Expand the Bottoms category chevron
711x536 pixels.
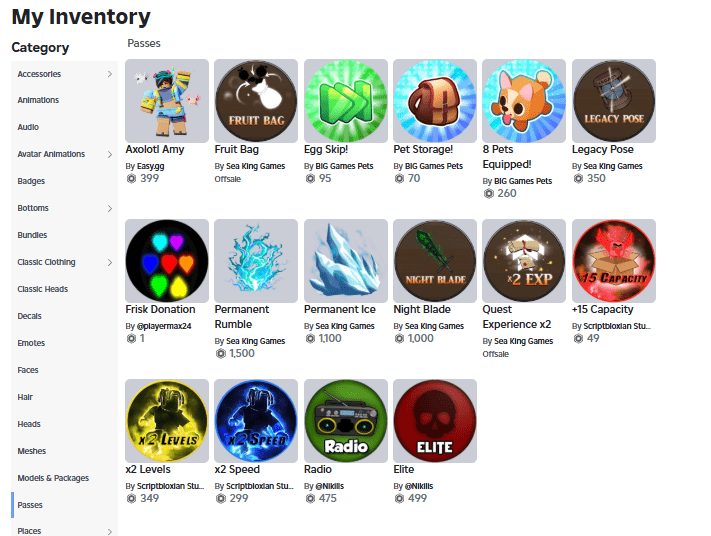pyautogui.click(x=110, y=209)
